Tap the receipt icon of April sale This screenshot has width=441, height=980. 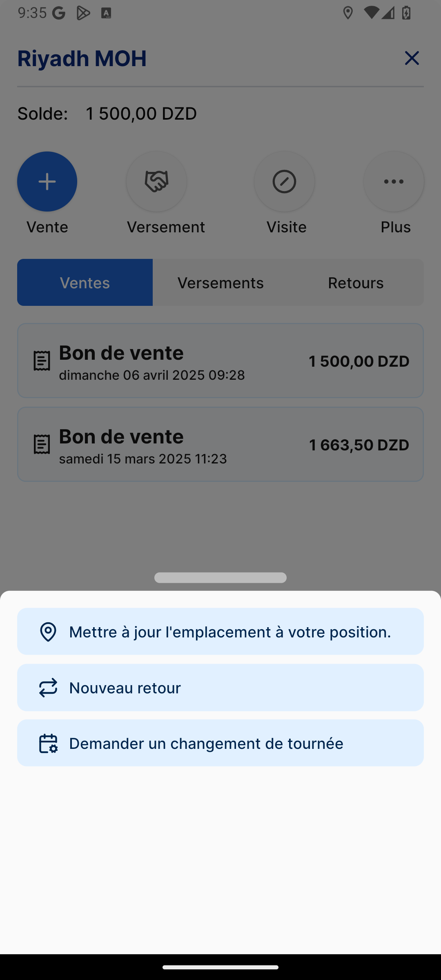42,361
